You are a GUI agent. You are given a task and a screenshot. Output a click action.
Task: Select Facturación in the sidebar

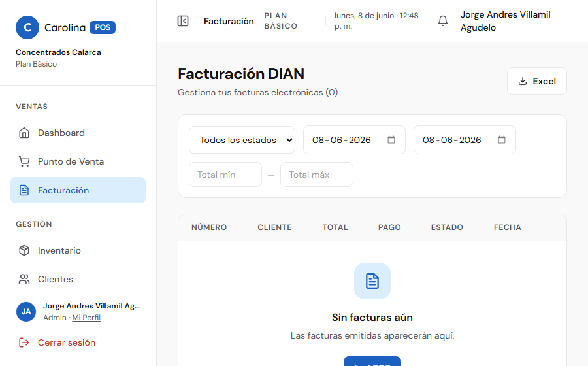[78, 190]
